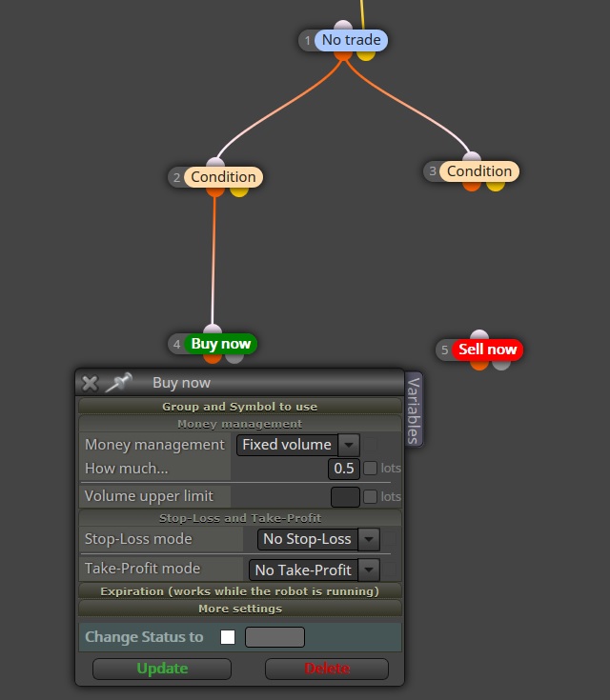The image size is (610, 700).
Task: Pin the Buy now properties panel
Action: 118,383
